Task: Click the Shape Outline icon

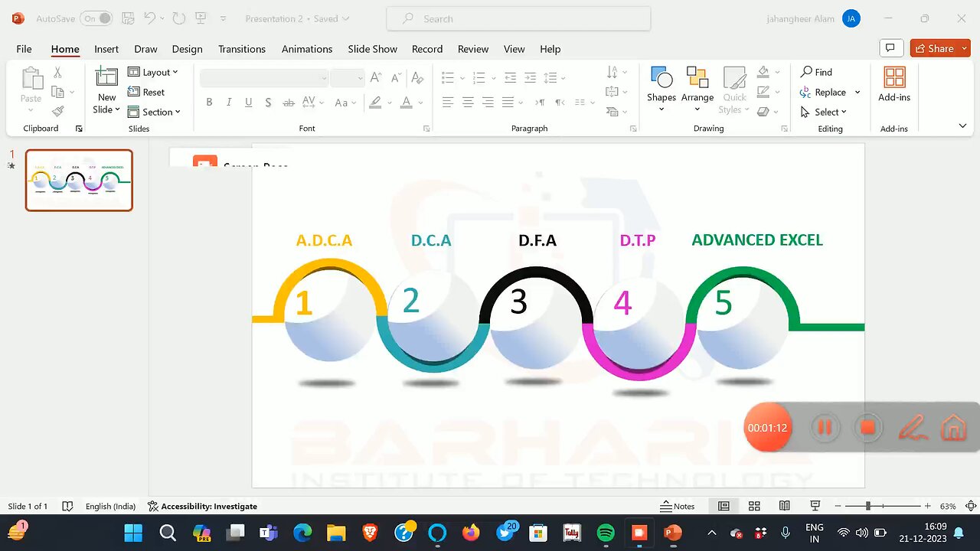Action: (x=763, y=92)
